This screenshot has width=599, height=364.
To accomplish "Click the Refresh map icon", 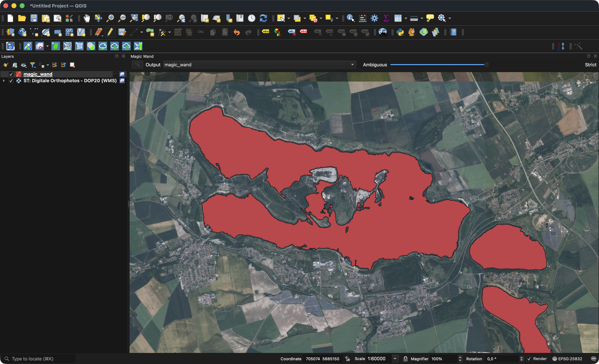I will point(263,18).
